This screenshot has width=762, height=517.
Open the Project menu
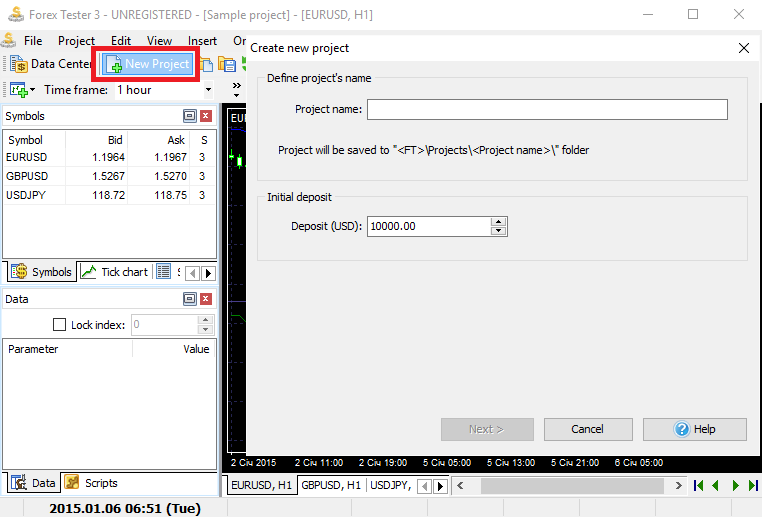(76, 41)
